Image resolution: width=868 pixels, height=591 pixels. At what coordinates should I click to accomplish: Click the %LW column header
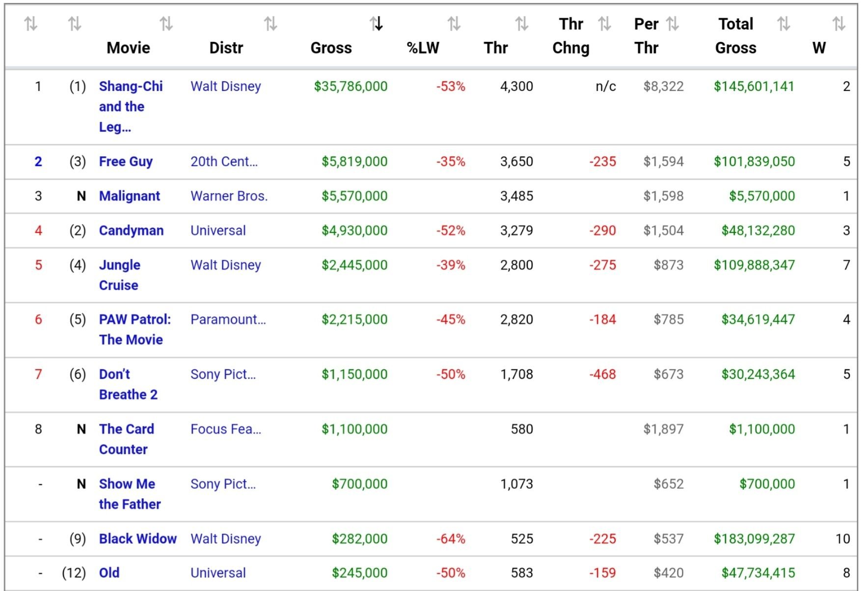(x=423, y=48)
